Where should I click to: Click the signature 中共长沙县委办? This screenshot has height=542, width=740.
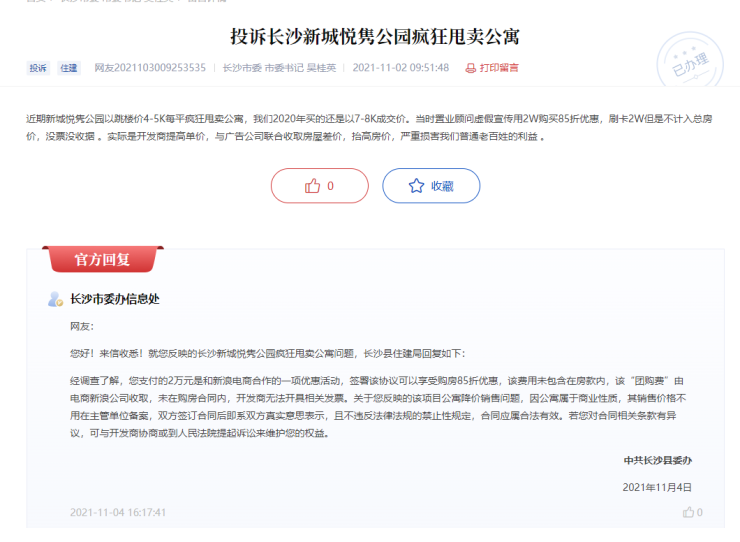658,460
